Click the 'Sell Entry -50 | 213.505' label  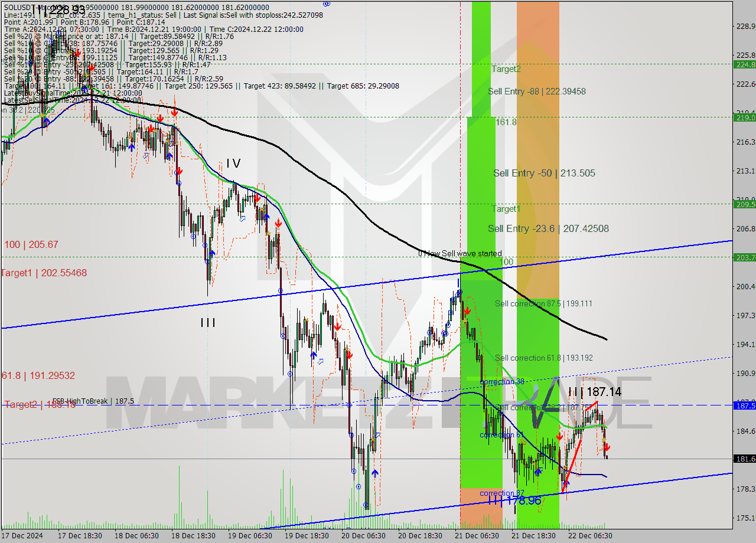[544, 173]
